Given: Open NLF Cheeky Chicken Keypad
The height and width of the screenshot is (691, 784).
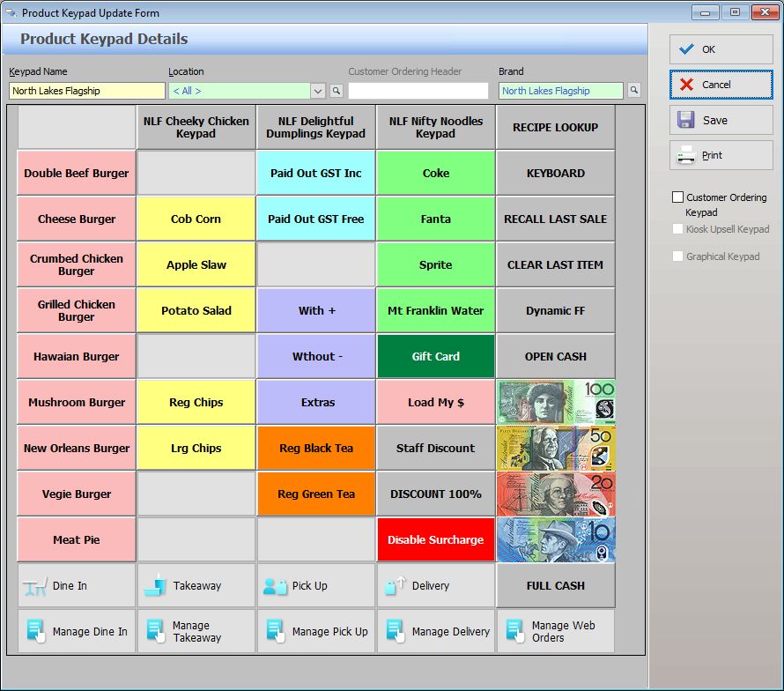Looking at the screenshot, I should pyautogui.click(x=196, y=128).
